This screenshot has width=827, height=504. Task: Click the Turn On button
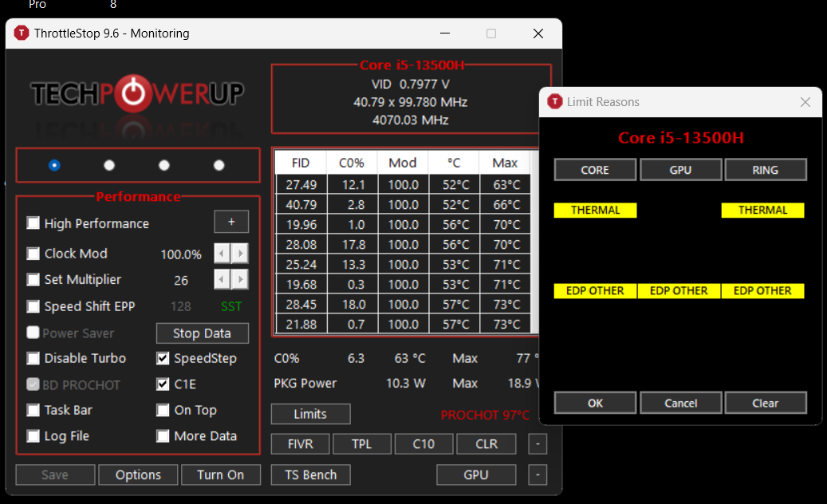(x=220, y=474)
